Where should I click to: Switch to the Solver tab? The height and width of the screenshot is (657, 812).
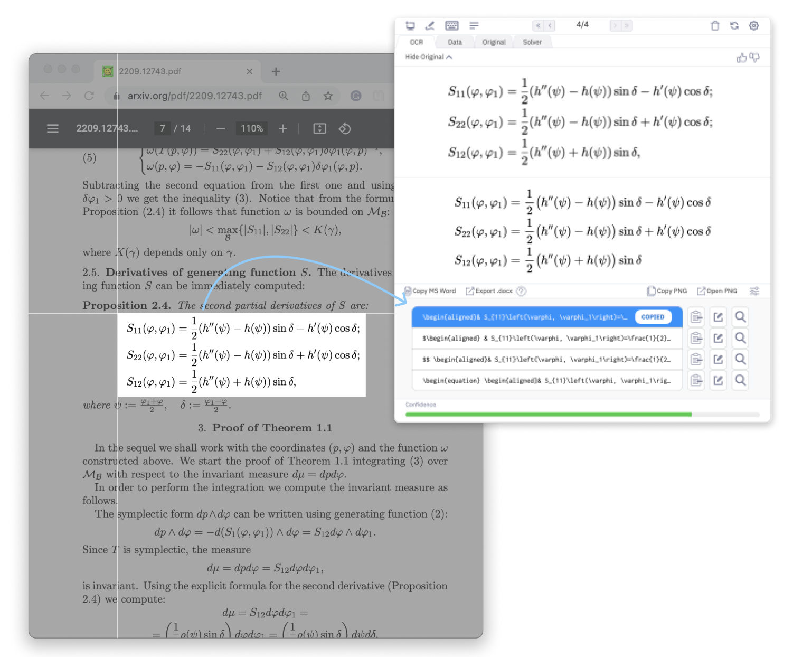(533, 42)
